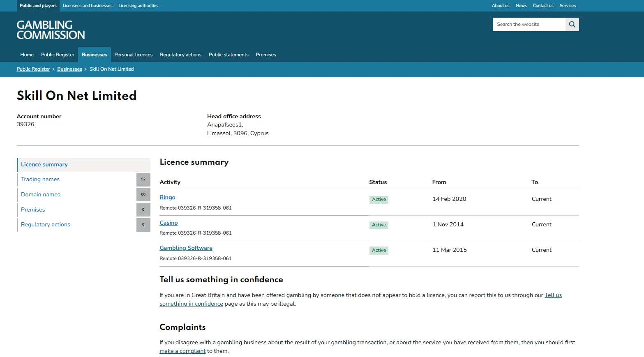Click Skill On Net Limited breadcrumb text
Screen dimensions: 644x357
pos(112,69)
